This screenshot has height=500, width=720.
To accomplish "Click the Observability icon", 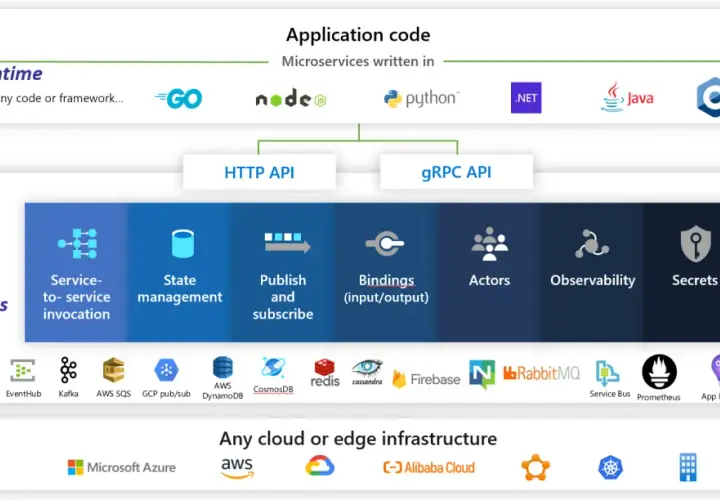I will 592,244.
